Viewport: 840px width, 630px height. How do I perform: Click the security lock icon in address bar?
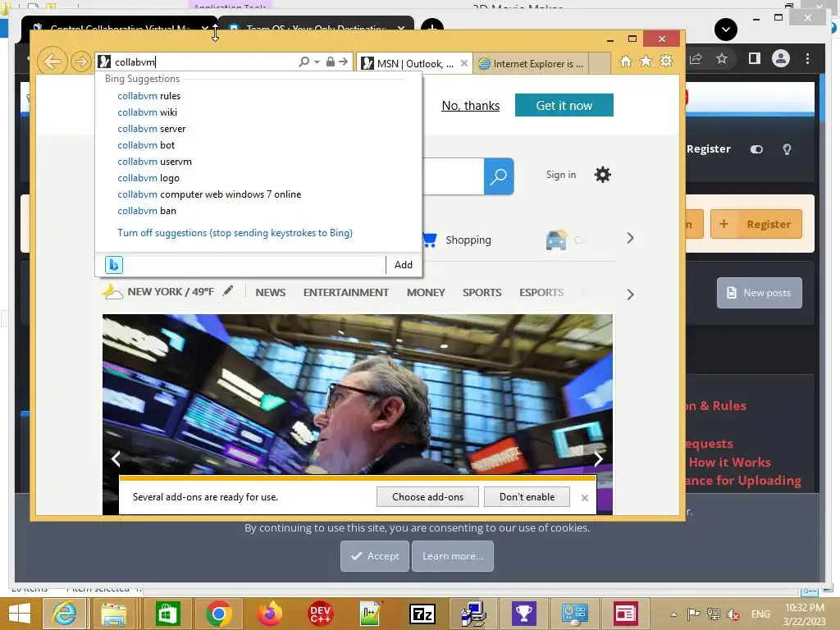[331, 62]
